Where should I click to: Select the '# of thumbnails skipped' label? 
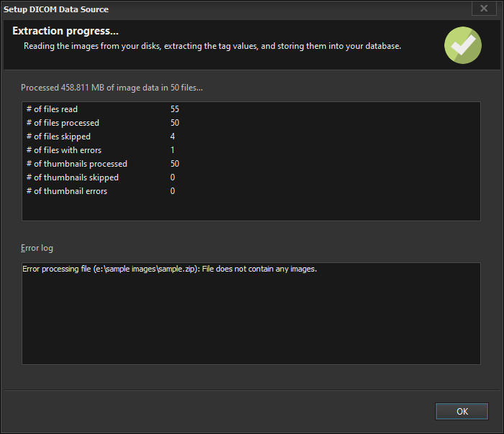pyautogui.click(x=72, y=177)
